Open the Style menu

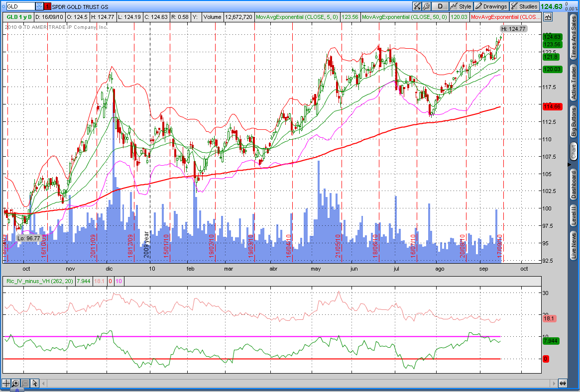(461, 6)
